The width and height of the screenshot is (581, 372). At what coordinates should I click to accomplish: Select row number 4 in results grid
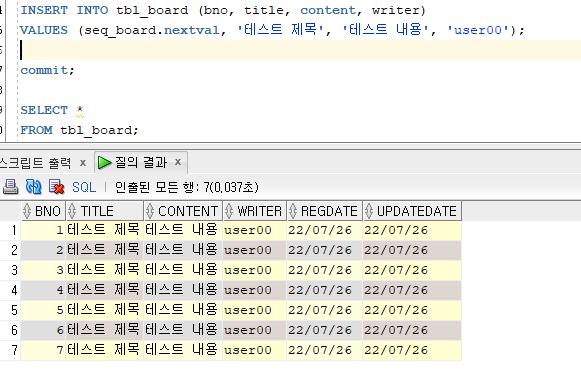tap(10, 290)
